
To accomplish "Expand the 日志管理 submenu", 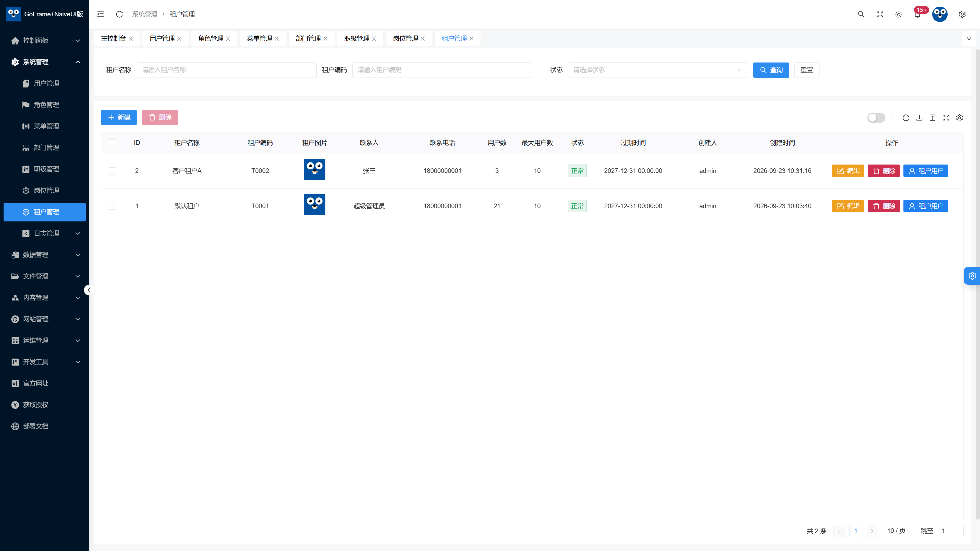I will (44, 233).
